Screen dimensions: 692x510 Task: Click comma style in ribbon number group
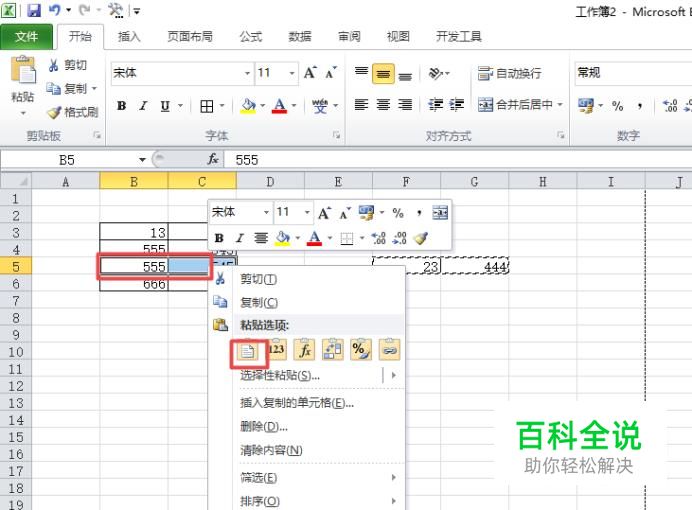pyautogui.click(x=639, y=106)
